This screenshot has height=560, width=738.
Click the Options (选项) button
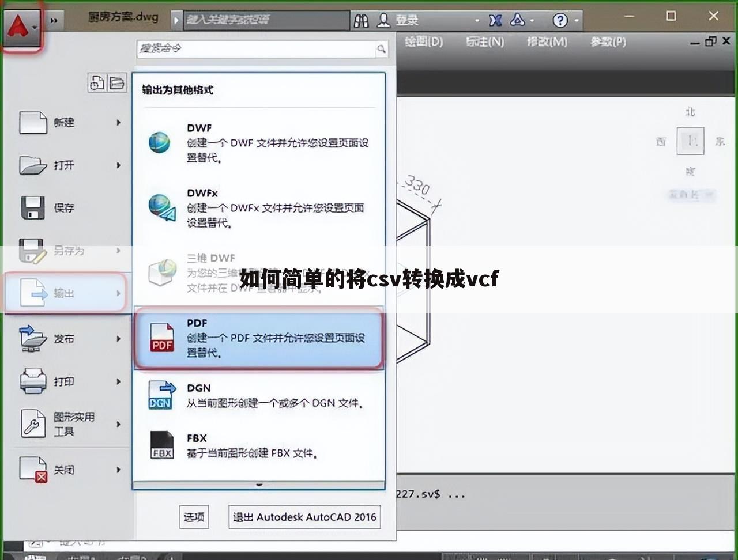point(194,517)
